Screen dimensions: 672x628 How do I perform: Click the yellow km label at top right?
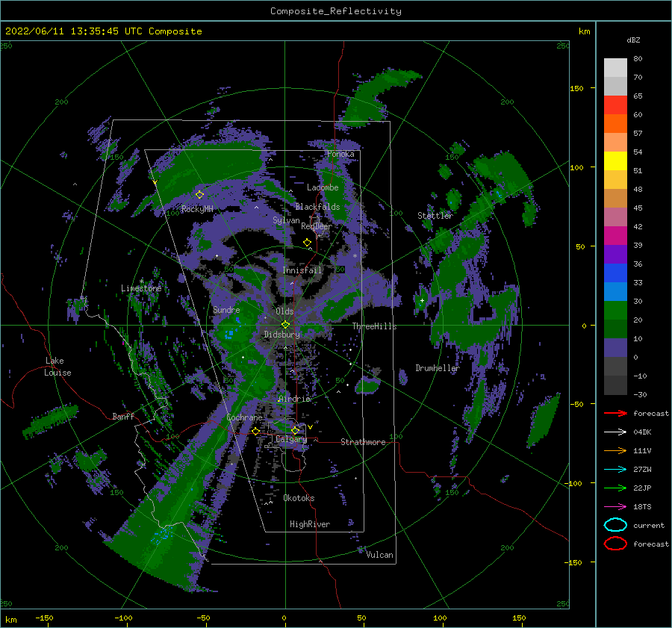pyautogui.click(x=584, y=31)
